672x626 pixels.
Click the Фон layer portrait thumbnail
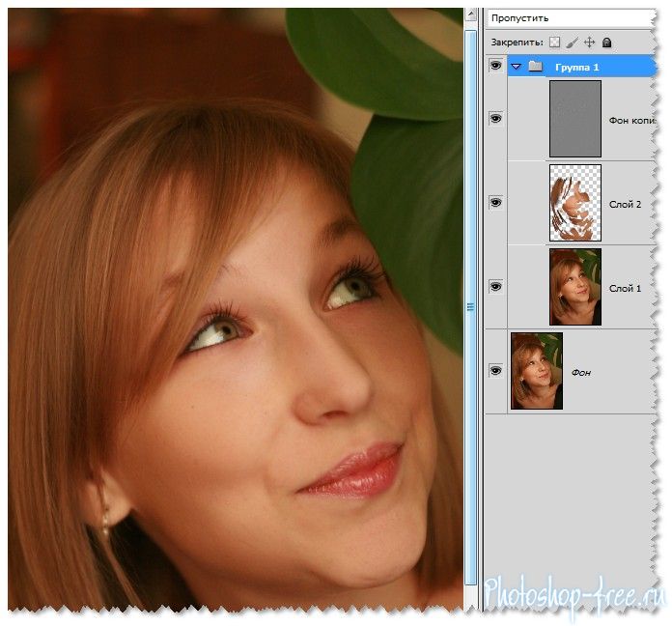point(537,370)
